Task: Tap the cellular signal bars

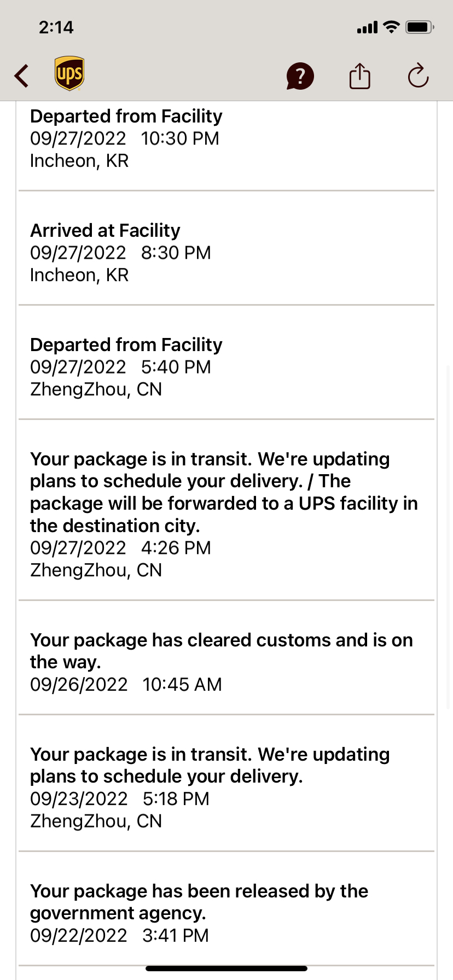Action: 367,27
